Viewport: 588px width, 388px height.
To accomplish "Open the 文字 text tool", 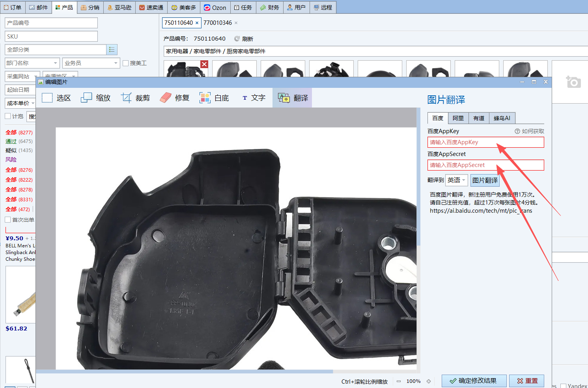I will point(254,98).
